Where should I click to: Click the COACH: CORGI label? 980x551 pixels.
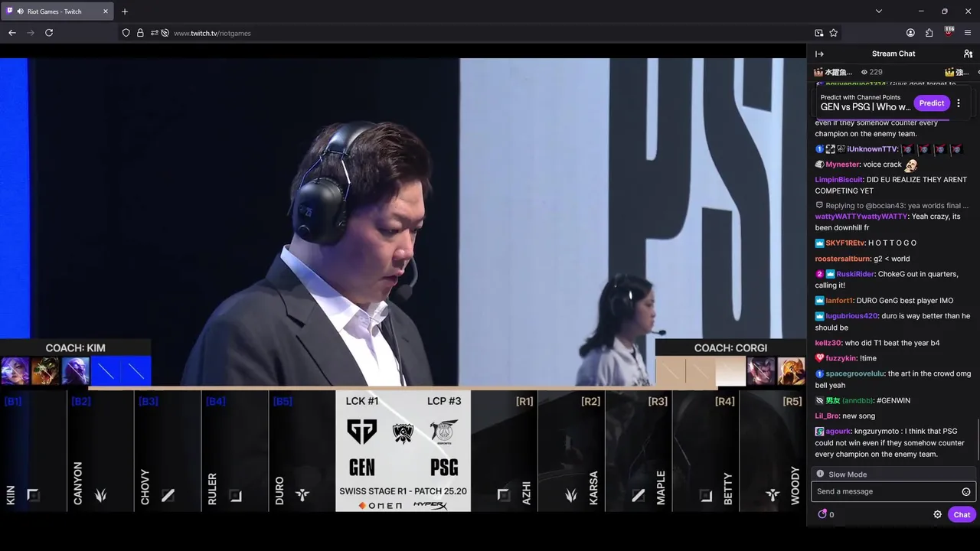[x=730, y=348]
